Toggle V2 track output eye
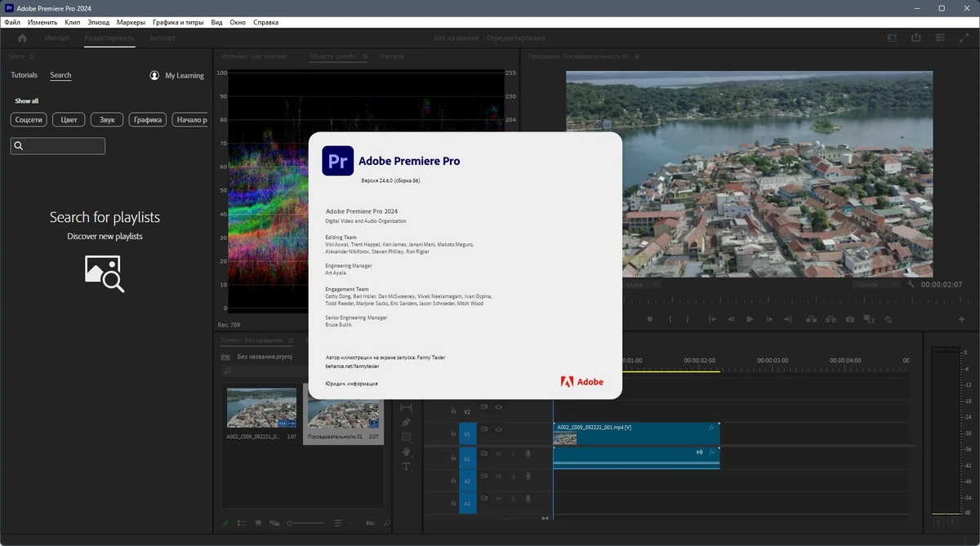 pyautogui.click(x=498, y=406)
